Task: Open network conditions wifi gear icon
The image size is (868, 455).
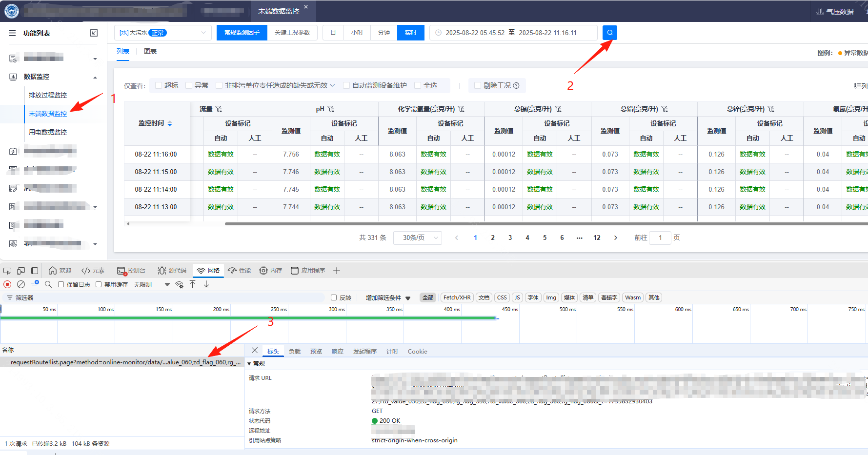Action: pos(180,284)
